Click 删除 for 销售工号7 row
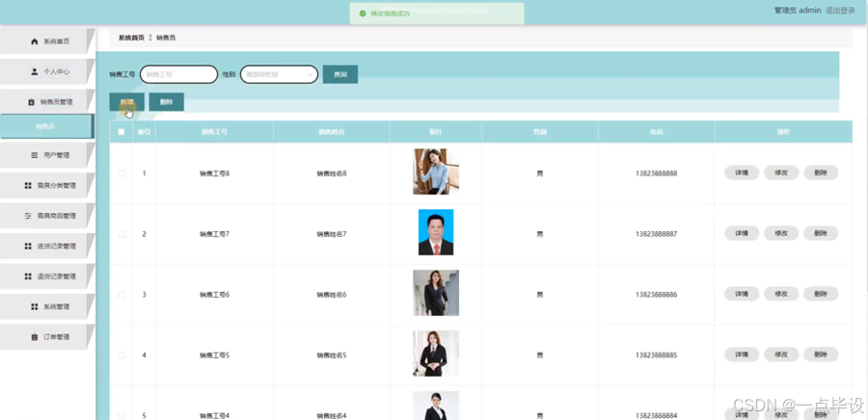 coord(821,233)
